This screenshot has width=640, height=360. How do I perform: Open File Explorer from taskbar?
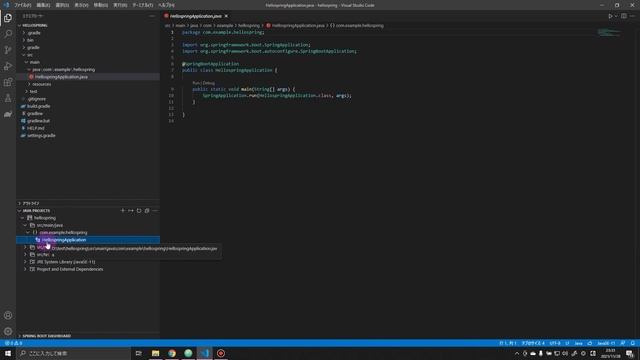(156, 353)
